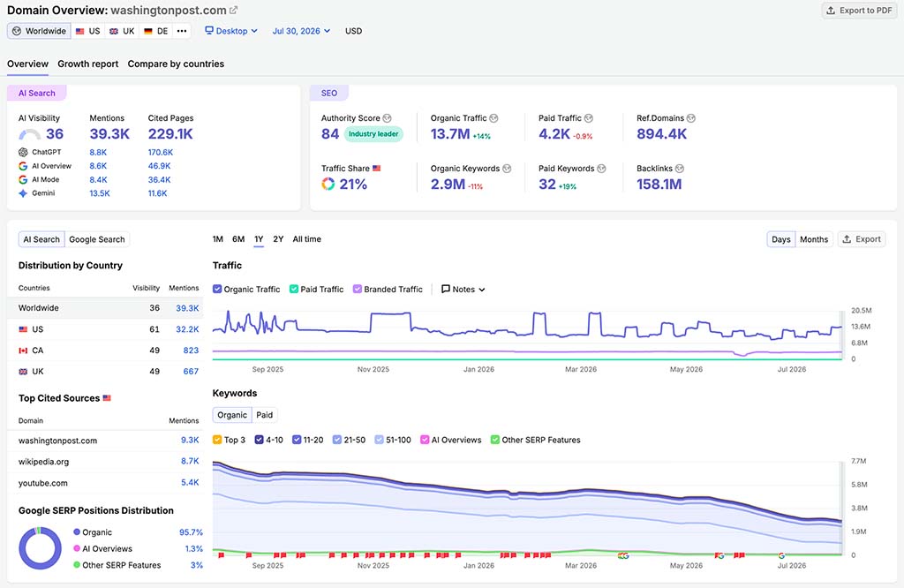The width and height of the screenshot is (904, 588).
Task: Open the Authority Score info icon
Action: tap(388, 118)
